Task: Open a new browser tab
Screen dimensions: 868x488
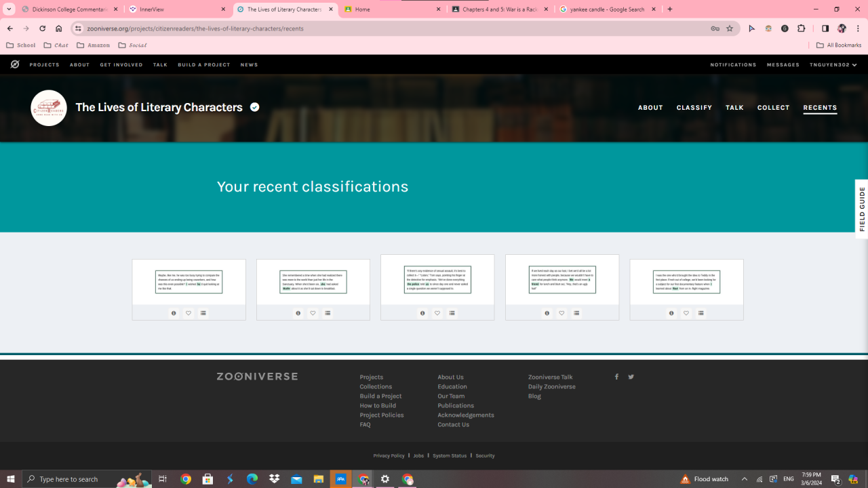Action: click(x=670, y=9)
